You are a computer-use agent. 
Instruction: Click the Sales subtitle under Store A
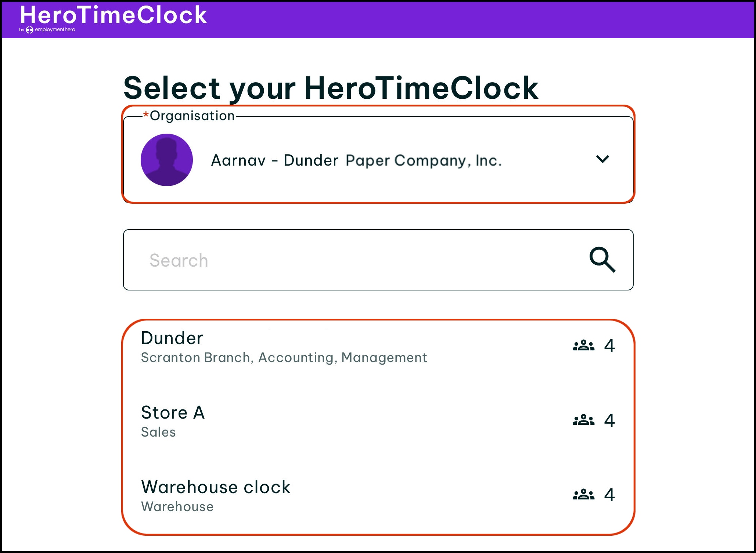[158, 432]
